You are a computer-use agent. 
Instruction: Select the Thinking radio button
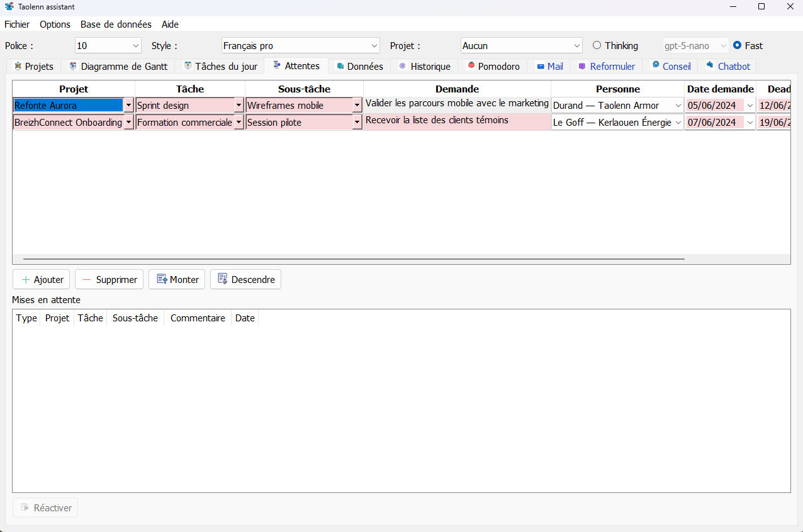point(597,45)
